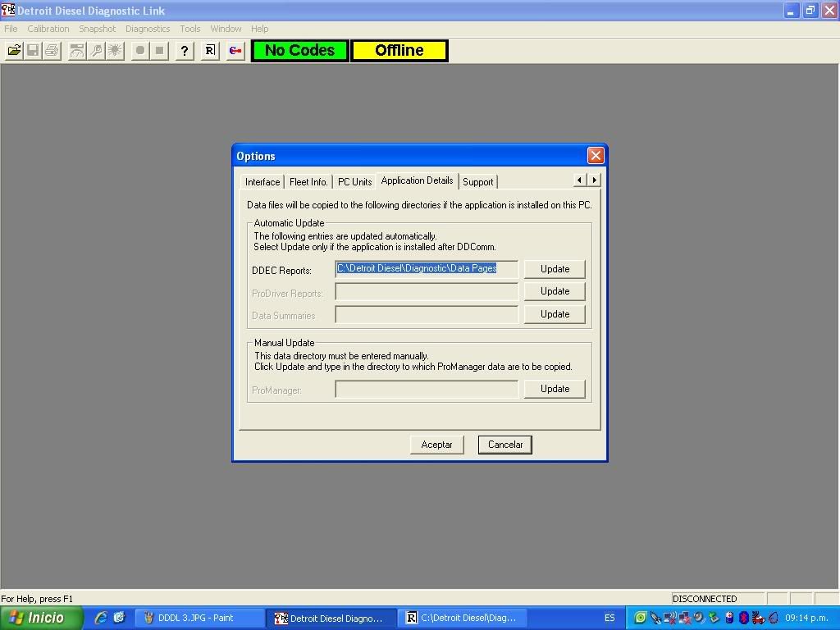
Task: Click the battery power tray icon
Action: tap(729, 618)
